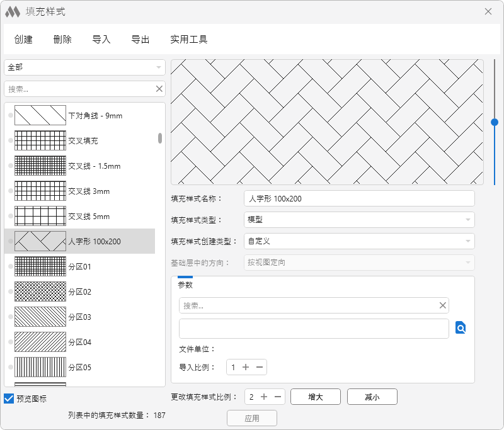
Task: Click the 导入 menu item
Action: [101, 39]
